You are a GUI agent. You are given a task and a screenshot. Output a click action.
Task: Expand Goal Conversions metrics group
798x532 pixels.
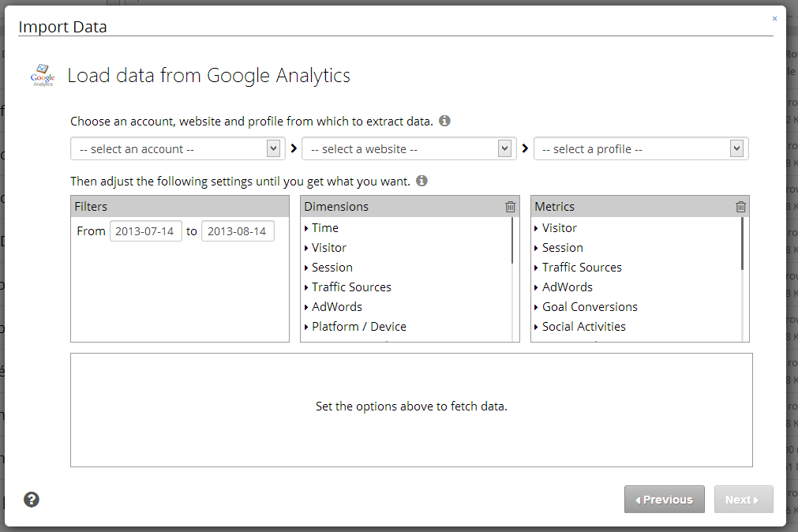[585, 307]
